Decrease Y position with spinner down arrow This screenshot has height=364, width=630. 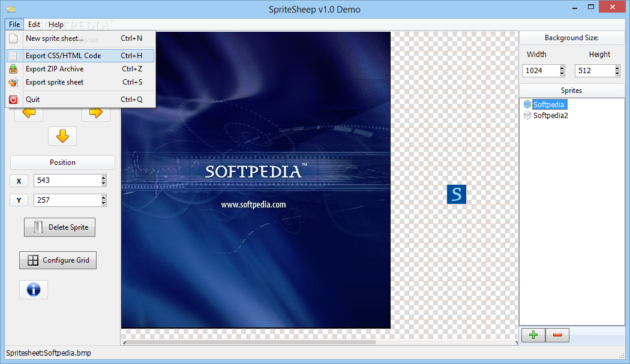[x=104, y=203]
